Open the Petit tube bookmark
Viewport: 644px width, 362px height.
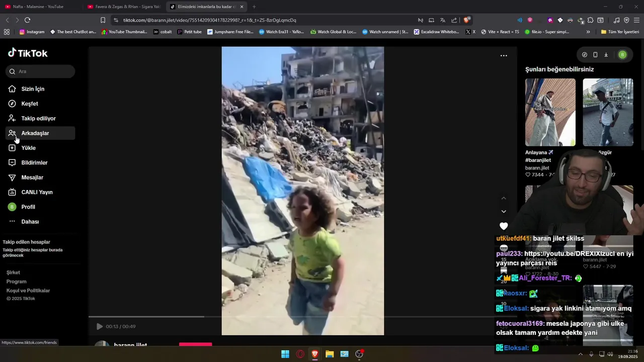coord(189,32)
